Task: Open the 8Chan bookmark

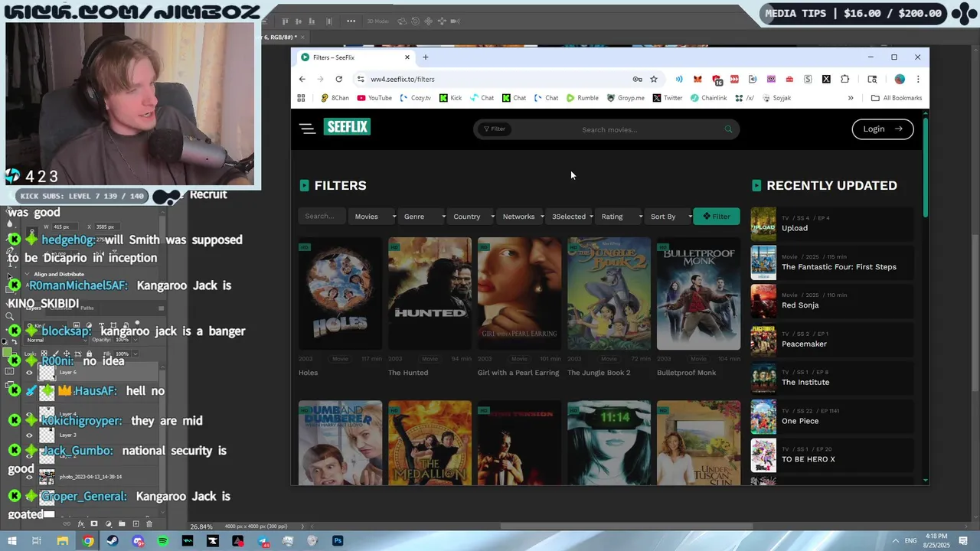Action: click(x=335, y=98)
